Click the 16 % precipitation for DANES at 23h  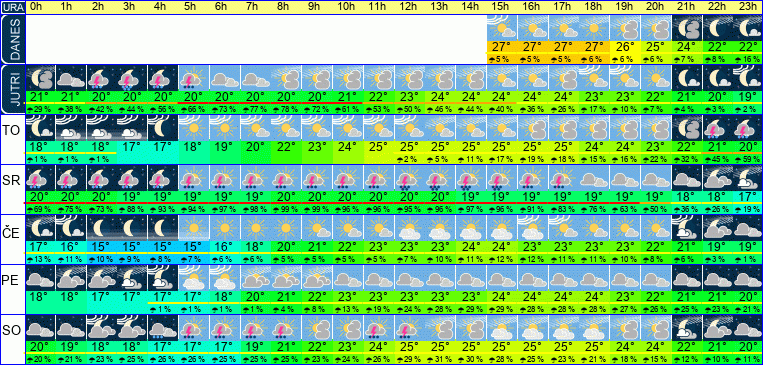tap(748, 60)
